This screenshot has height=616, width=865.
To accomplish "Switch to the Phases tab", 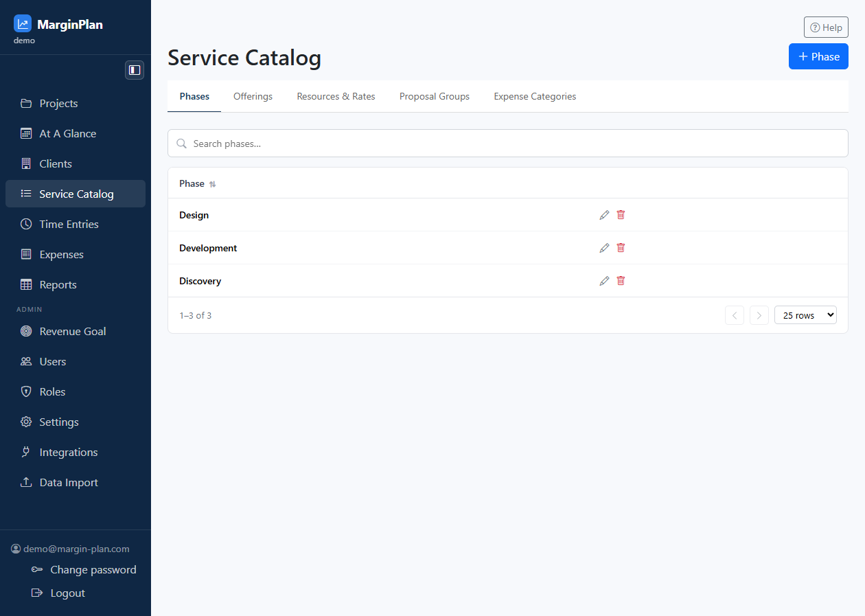I will [x=194, y=96].
